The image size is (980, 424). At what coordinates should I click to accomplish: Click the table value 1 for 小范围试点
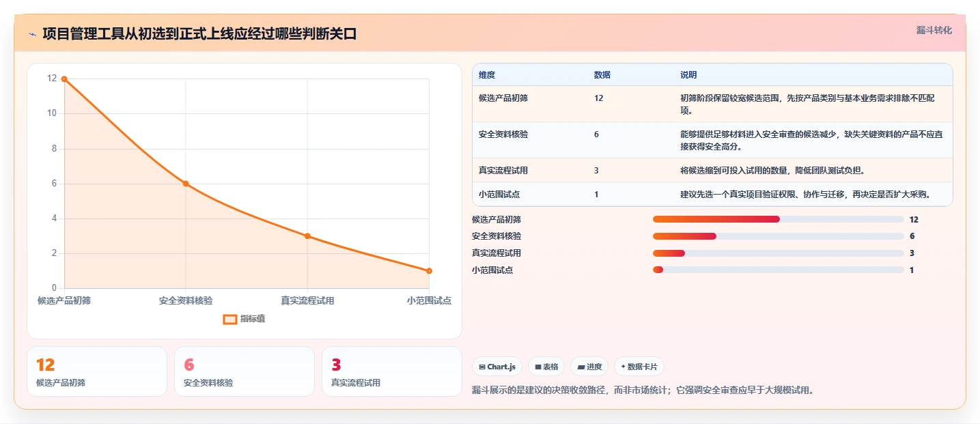(596, 195)
